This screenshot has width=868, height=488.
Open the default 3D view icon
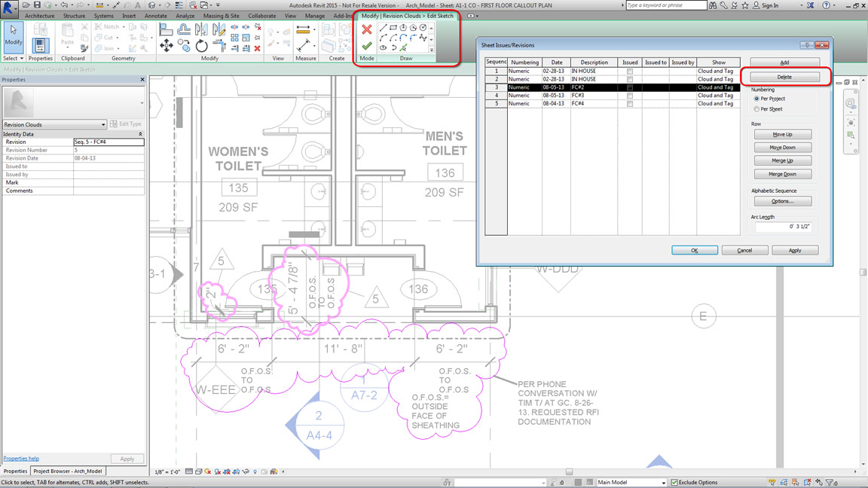tap(151, 5)
